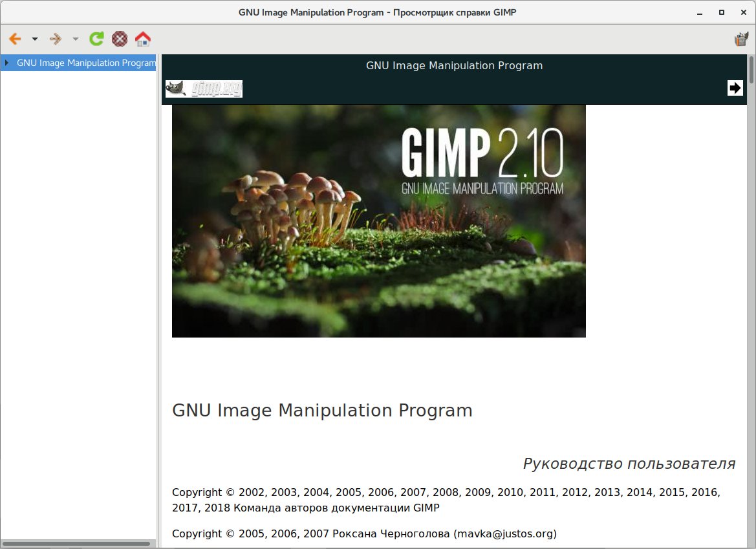Click the GIMP 2.10 splash image
Viewport: 756px width, 549px height.
tap(379, 221)
